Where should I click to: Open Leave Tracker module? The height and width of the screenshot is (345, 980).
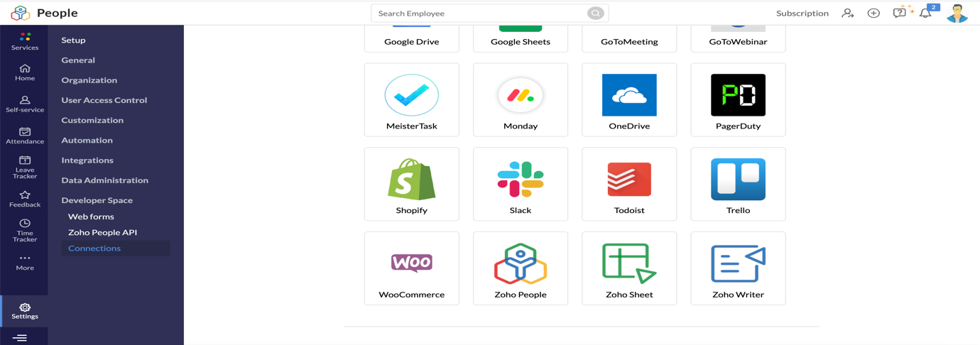25,168
